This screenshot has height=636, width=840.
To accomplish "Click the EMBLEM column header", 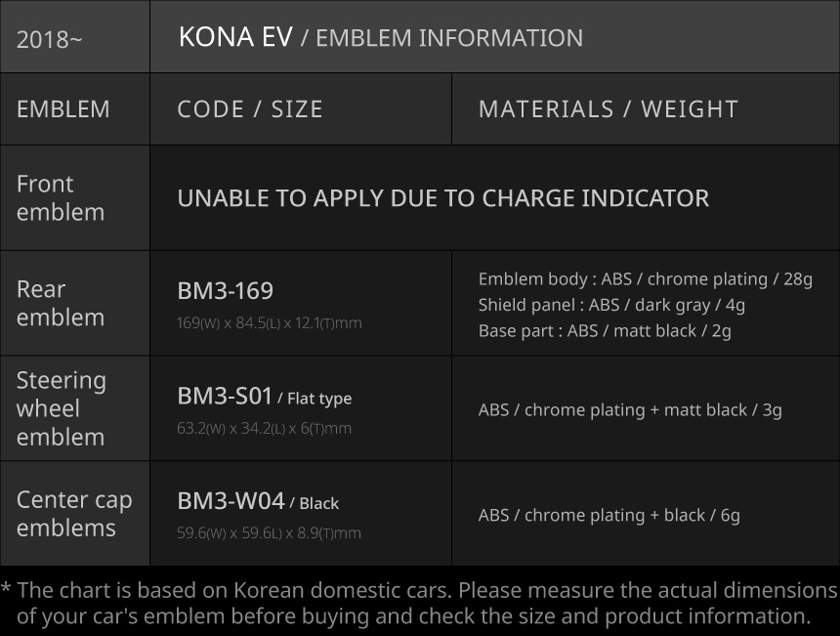I will [63, 109].
